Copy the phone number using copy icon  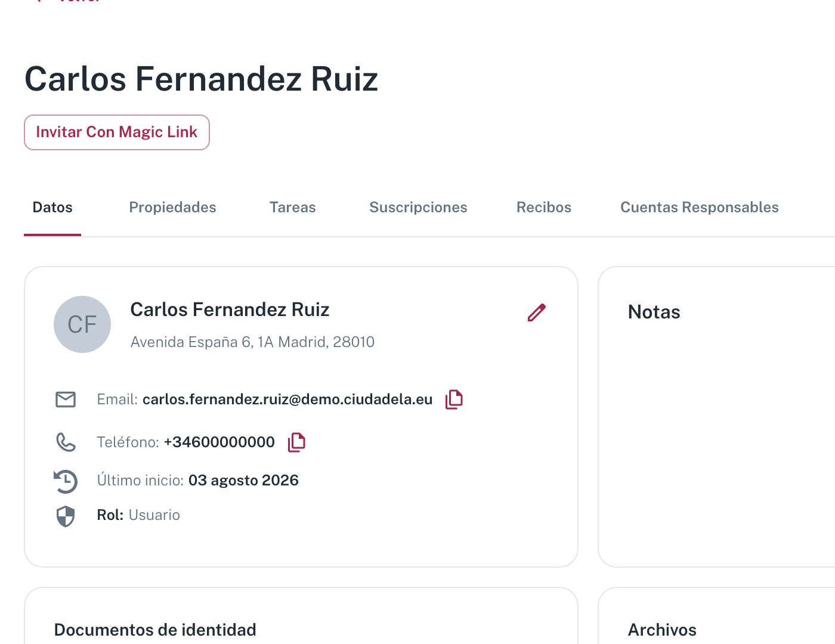pyautogui.click(x=296, y=442)
